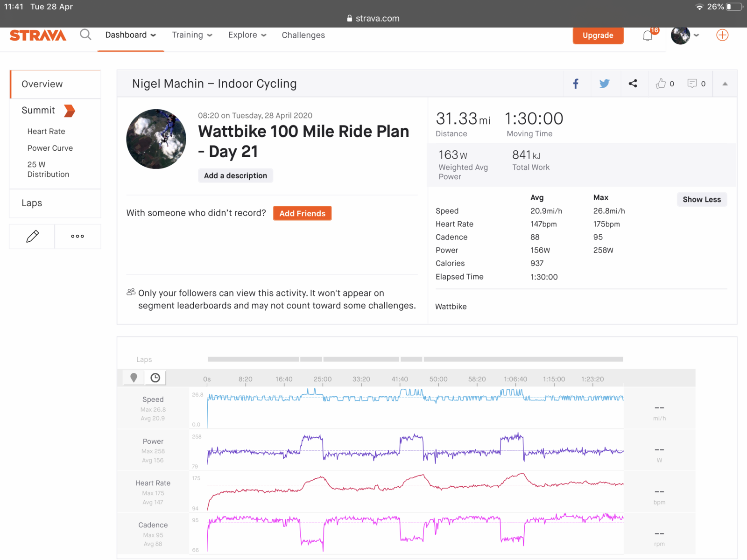Click the plus upload activity icon
The image size is (747, 560).
tap(722, 35)
